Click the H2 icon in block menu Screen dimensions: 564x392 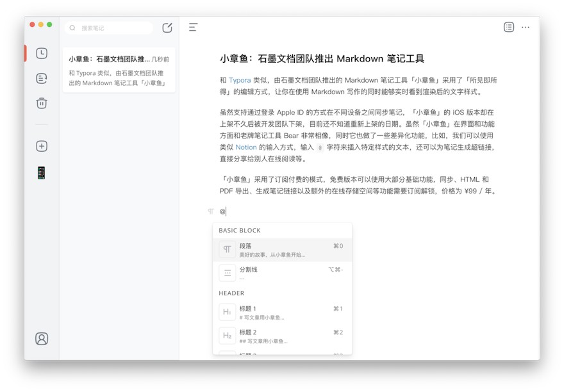point(228,336)
